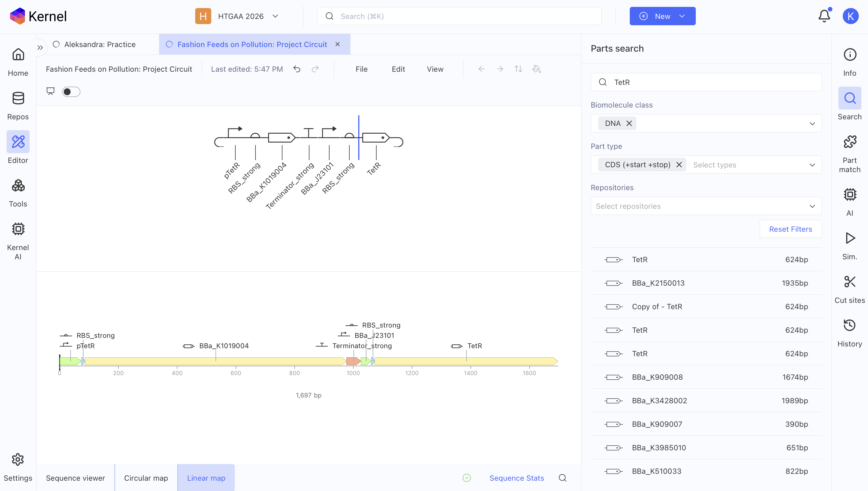This screenshot has height=491, width=868.
Task: Click the parts search field containing TetR
Action: point(706,82)
